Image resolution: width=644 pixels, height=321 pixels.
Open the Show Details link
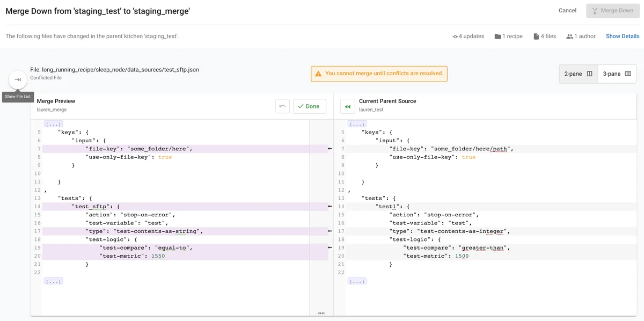click(623, 37)
